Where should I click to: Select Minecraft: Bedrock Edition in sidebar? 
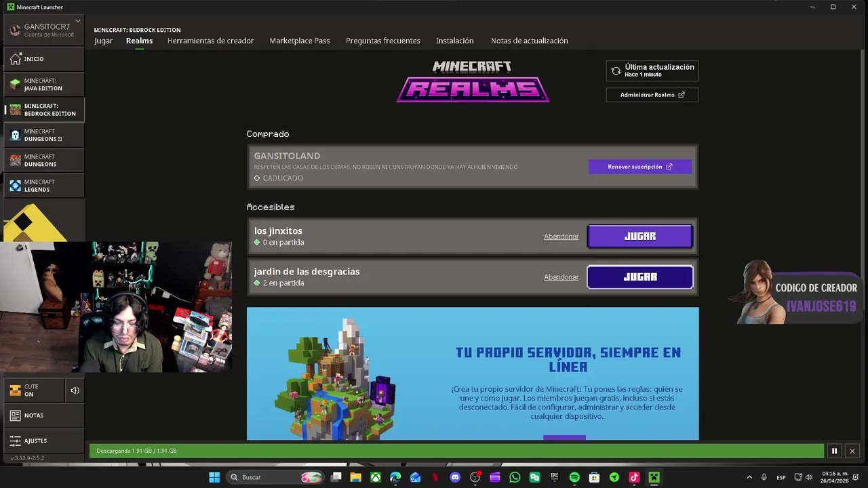[x=44, y=110]
